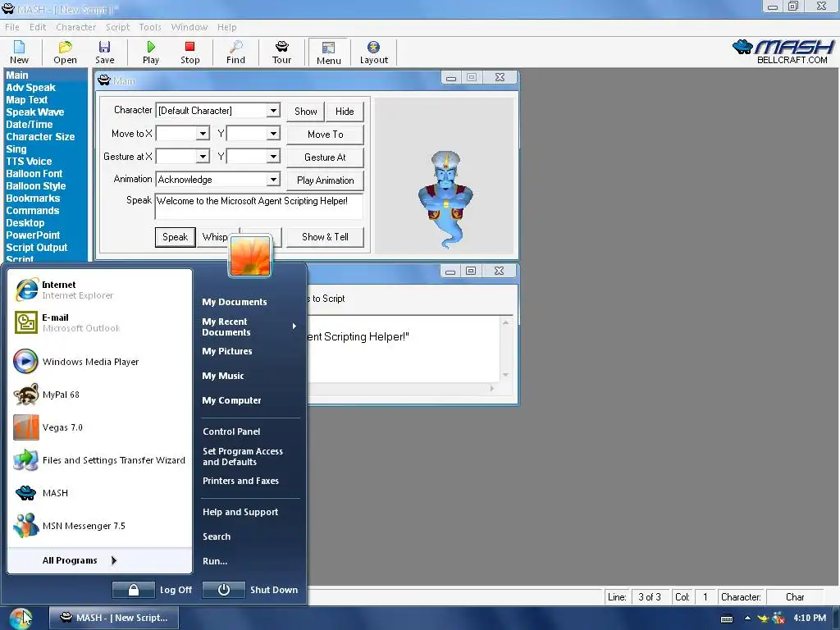
Task: Click the MASH Bellcraft.com logo
Action: click(x=783, y=52)
